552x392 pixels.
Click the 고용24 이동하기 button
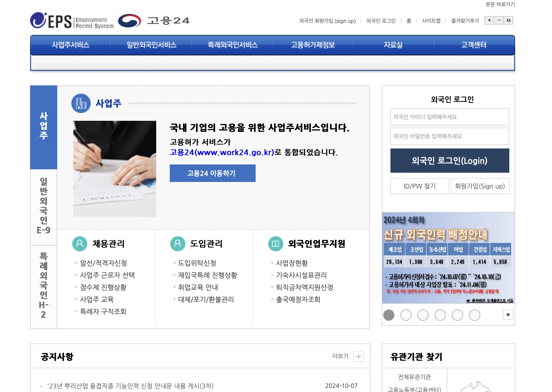pyautogui.click(x=213, y=173)
